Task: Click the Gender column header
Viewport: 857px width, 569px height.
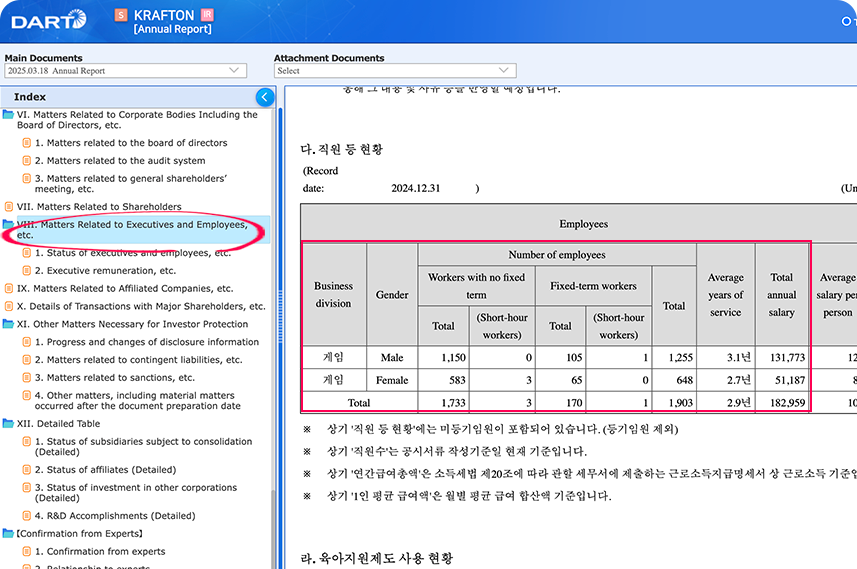Action: [392, 295]
